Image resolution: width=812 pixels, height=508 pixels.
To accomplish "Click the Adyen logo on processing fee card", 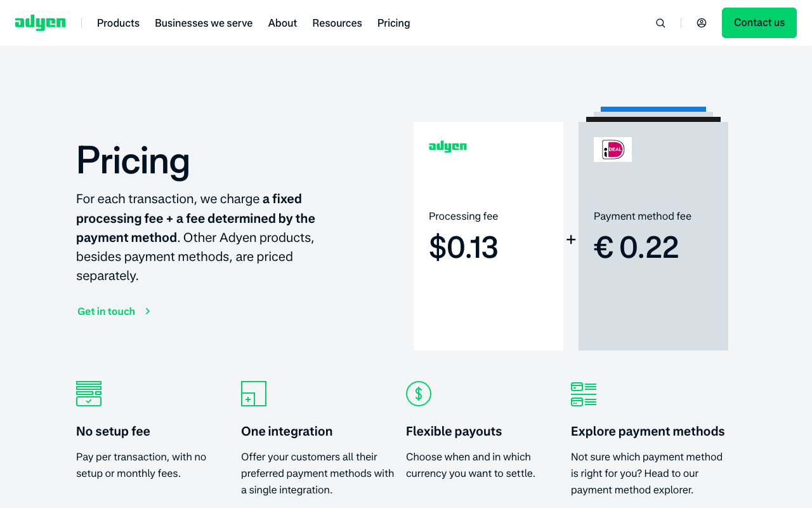I will (448, 147).
